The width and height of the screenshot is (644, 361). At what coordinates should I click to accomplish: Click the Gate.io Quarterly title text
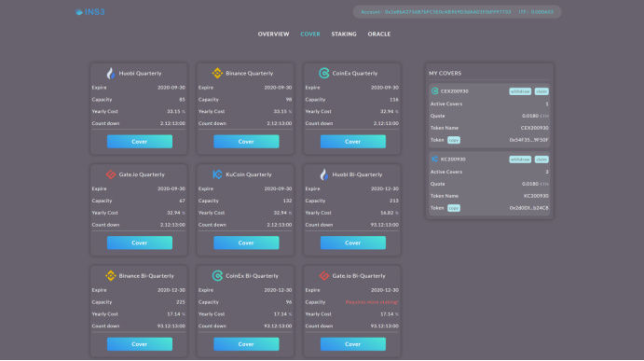point(142,174)
